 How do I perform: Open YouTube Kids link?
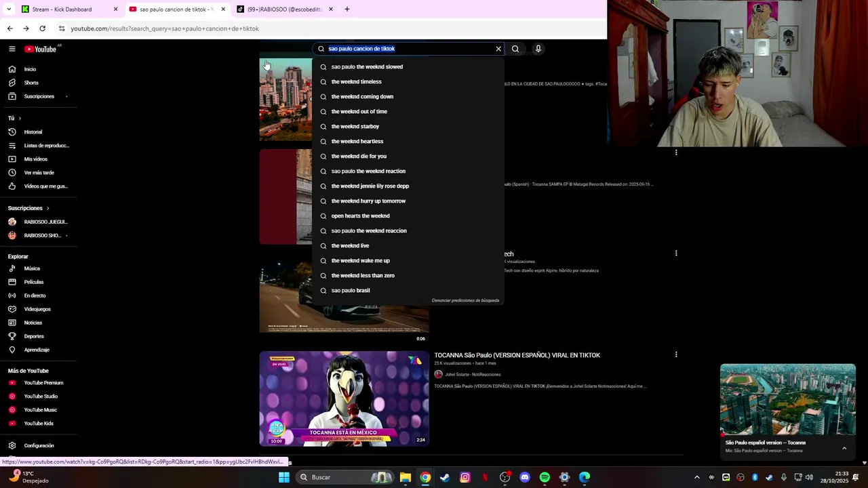[38, 424]
